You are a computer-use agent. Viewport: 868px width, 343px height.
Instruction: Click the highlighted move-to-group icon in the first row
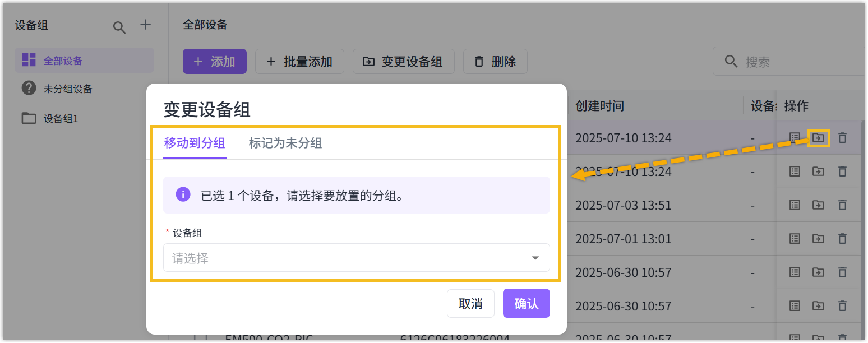click(819, 138)
